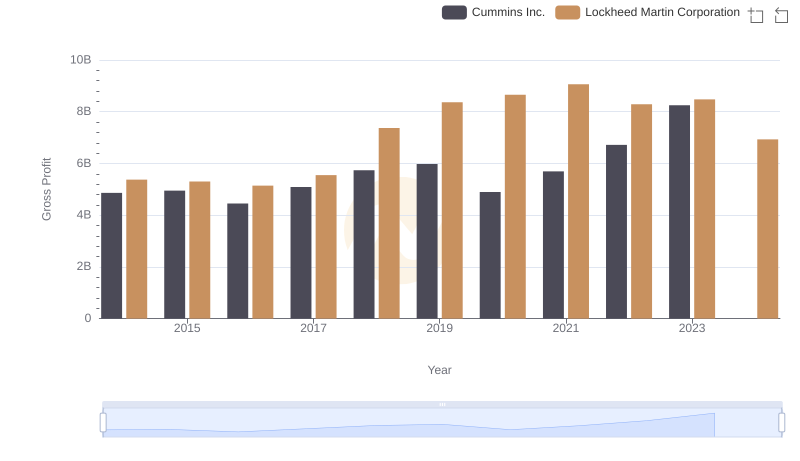Click the Lockheed Martin bar for 2020

tap(515, 207)
